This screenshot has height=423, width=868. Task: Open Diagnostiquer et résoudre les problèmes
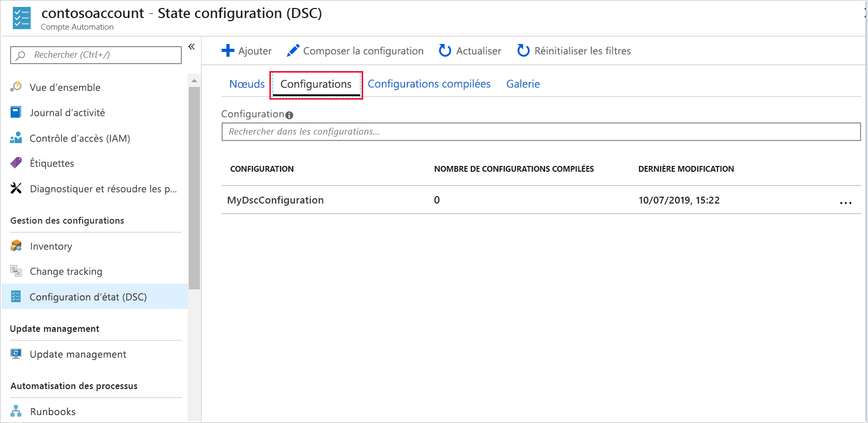[x=103, y=189]
